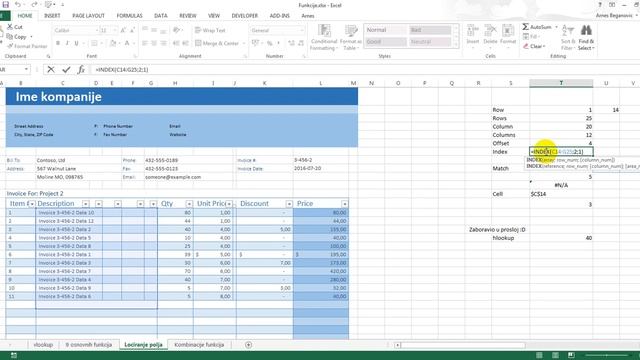Open Description column filter dropdown
640x360 pixels.
(x=85, y=204)
